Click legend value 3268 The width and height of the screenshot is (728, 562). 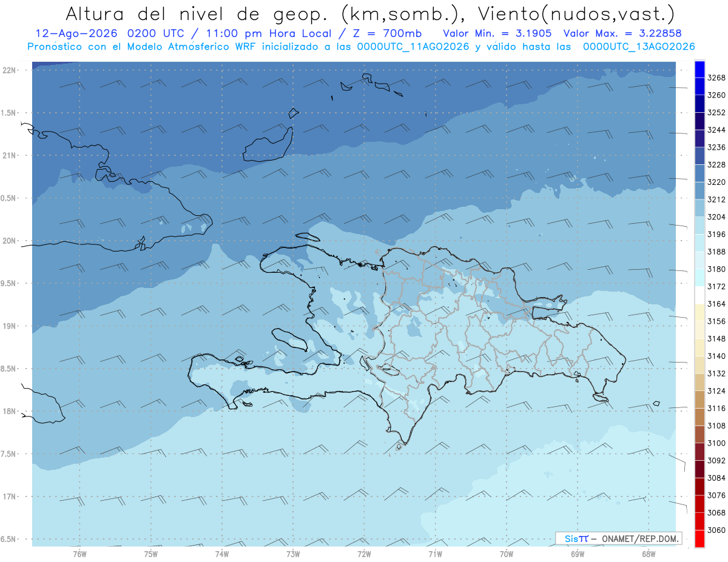[x=716, y=78]
